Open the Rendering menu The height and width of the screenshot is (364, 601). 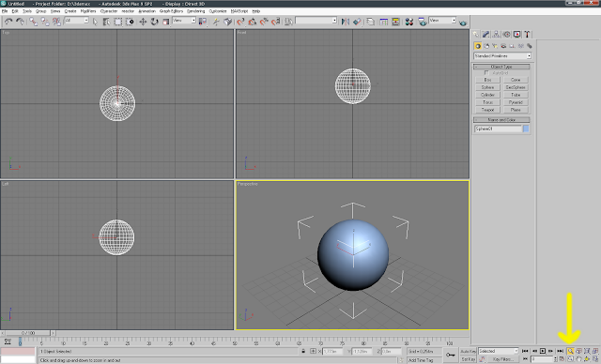pyautogui.click(x=196, y=11)
